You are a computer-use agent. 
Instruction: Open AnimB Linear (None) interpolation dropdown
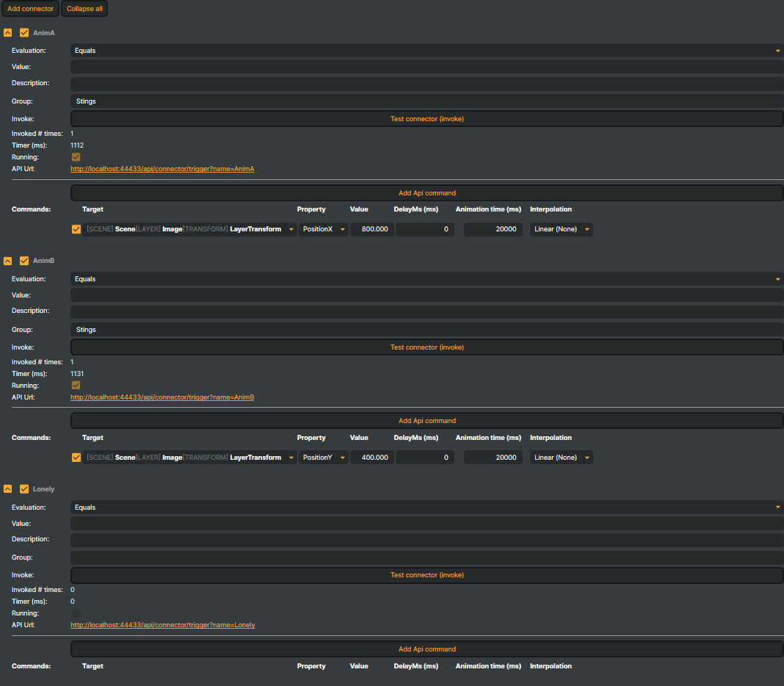pos(561,458)
